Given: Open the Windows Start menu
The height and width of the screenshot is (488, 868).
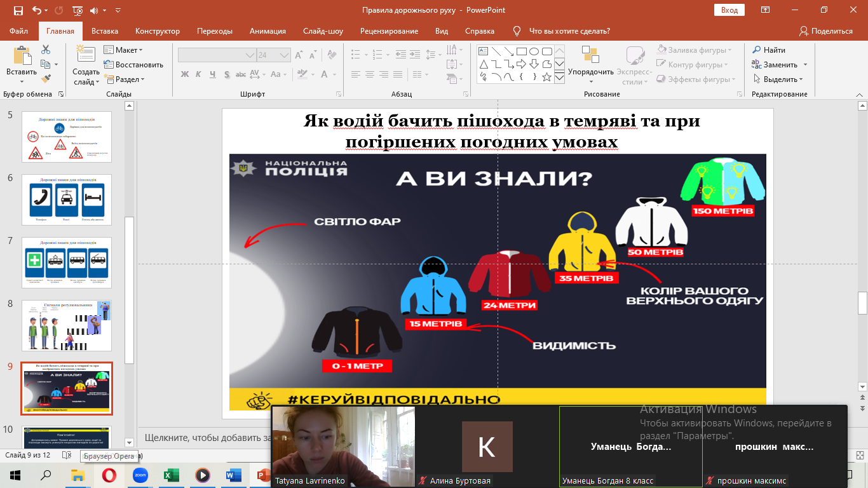Looking at the screenshot, I should 15,475.
